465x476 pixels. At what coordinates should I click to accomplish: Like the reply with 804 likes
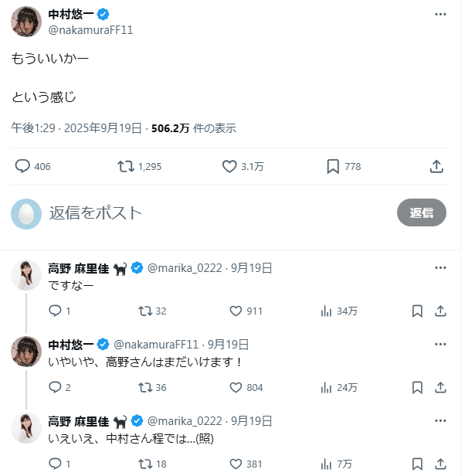236,387
